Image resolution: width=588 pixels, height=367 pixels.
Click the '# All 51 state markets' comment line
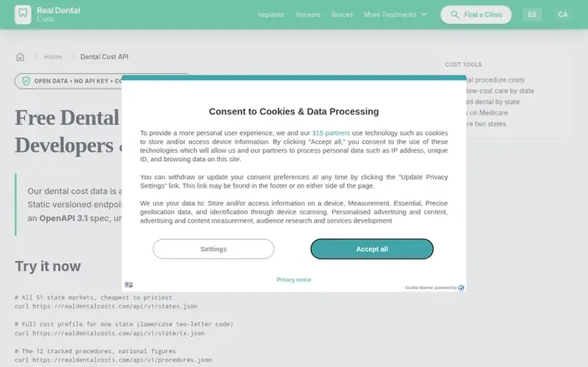94,298
